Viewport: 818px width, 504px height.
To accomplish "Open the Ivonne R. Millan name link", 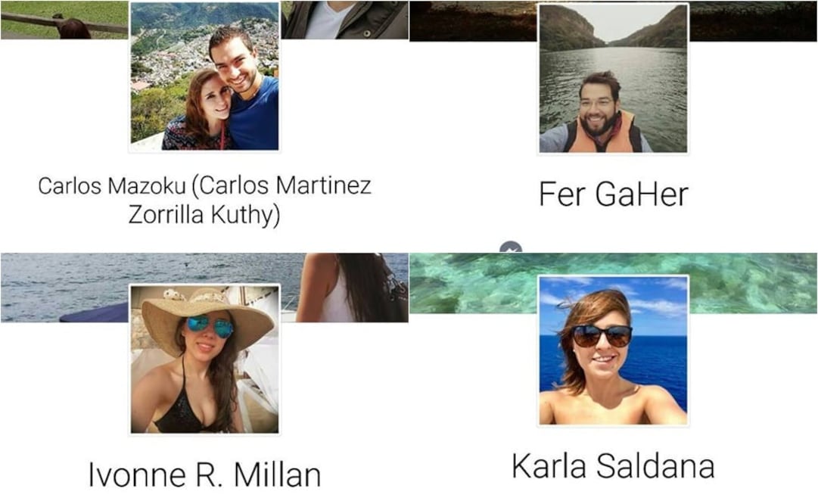I will [204, 474].
